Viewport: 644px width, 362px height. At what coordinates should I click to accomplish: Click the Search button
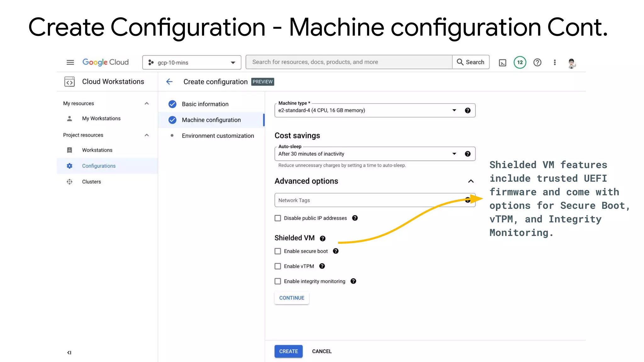[x=471, y=62]
